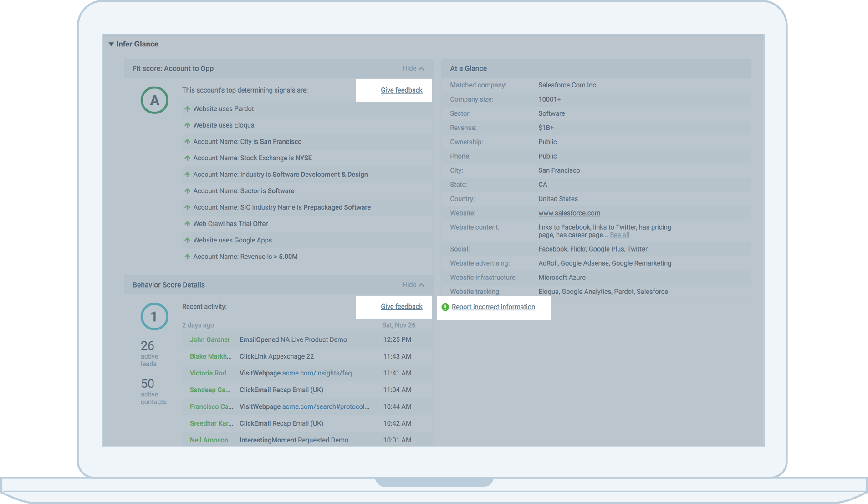Select Social value Facebook, Flickr, Google Plus, Twitter
868x504 pixels.
click(593, 249)
